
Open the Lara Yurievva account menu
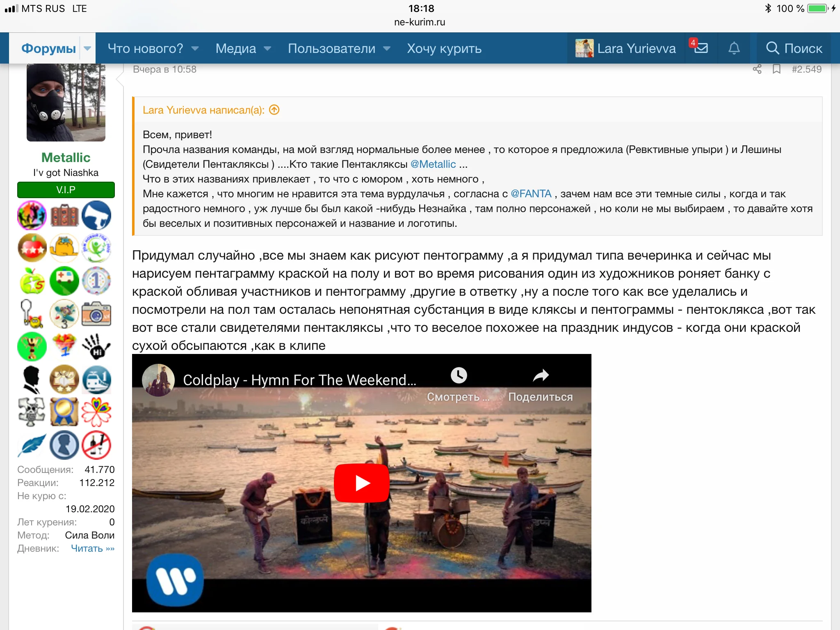pos(626,48)
